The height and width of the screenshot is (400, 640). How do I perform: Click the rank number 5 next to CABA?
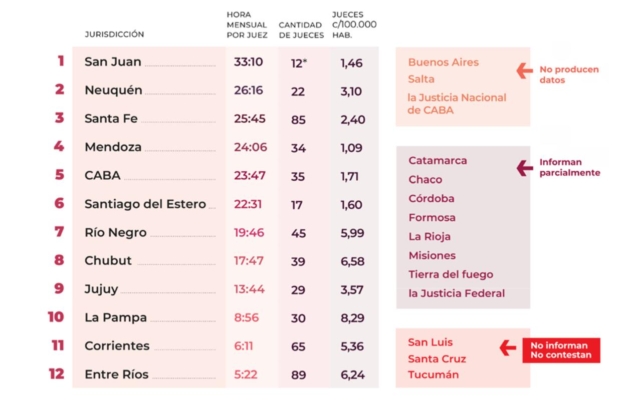tap(59, 175)
